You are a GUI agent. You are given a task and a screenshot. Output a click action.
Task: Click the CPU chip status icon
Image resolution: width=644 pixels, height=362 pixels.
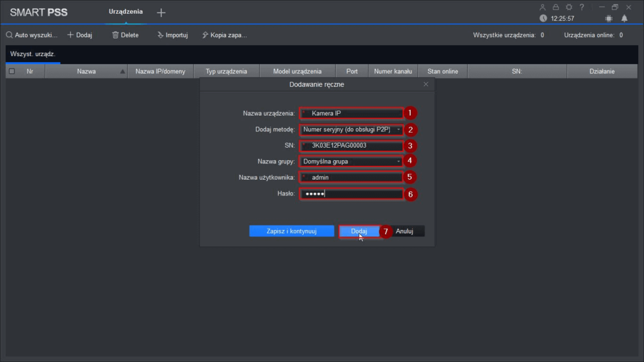608,19
